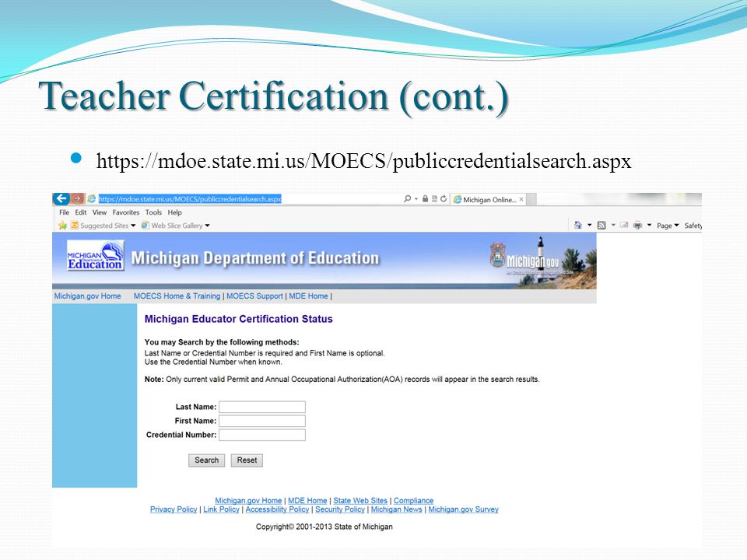Screen dimensions: 747x560
Task: Click the Favorites star icon in favorites bar
Action: (63, 226)
